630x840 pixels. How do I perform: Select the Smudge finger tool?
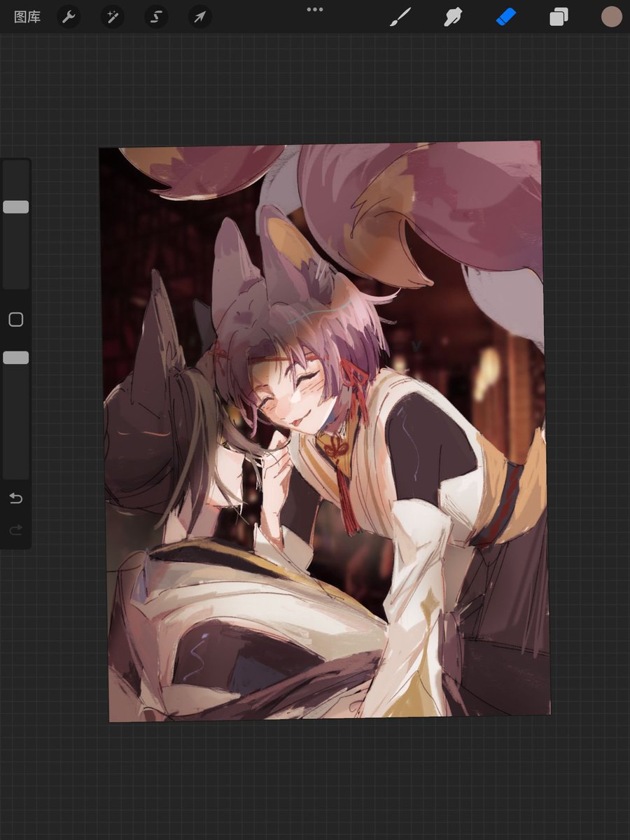(454, 17)
